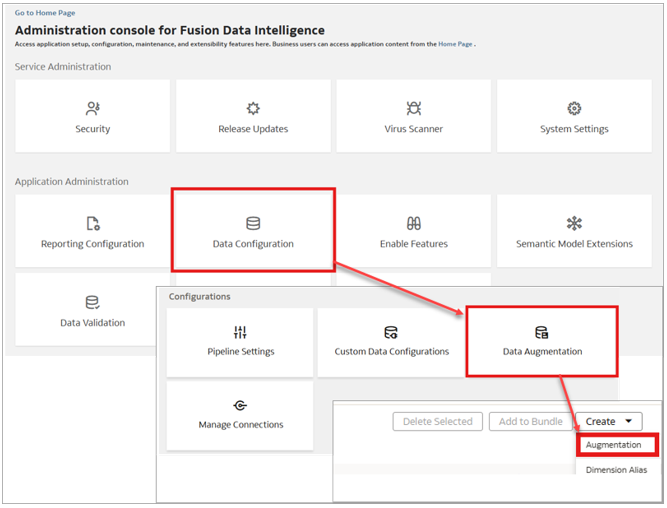Screen dimensions: 667x508
Task: Click the Data Validation icon
Action: point(93,302)
